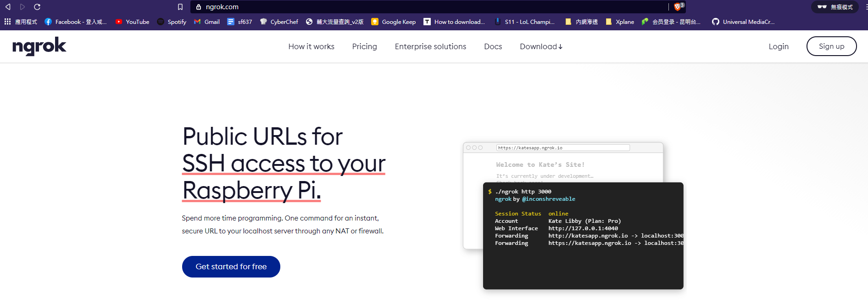Screen dimensions: 868x306
Task: Open the Pricing page
Action: (x=365, y=46)
